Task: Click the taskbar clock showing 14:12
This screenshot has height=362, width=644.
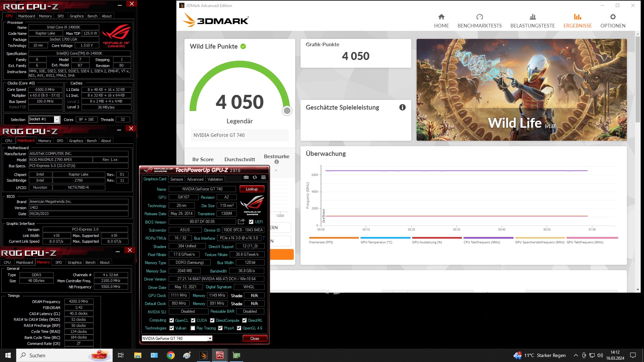Action: pyautogui.click(x=615, y=355)
